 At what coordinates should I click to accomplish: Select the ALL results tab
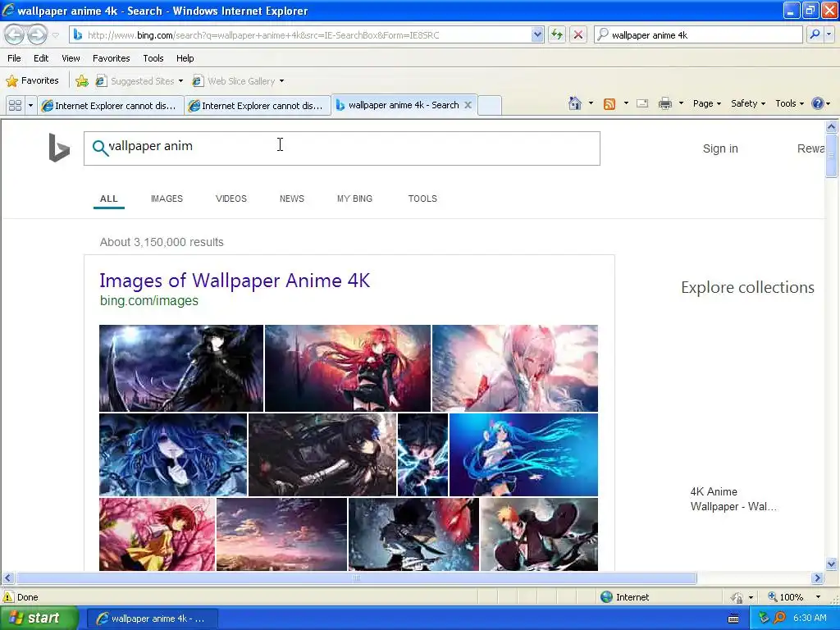[109, 199]
